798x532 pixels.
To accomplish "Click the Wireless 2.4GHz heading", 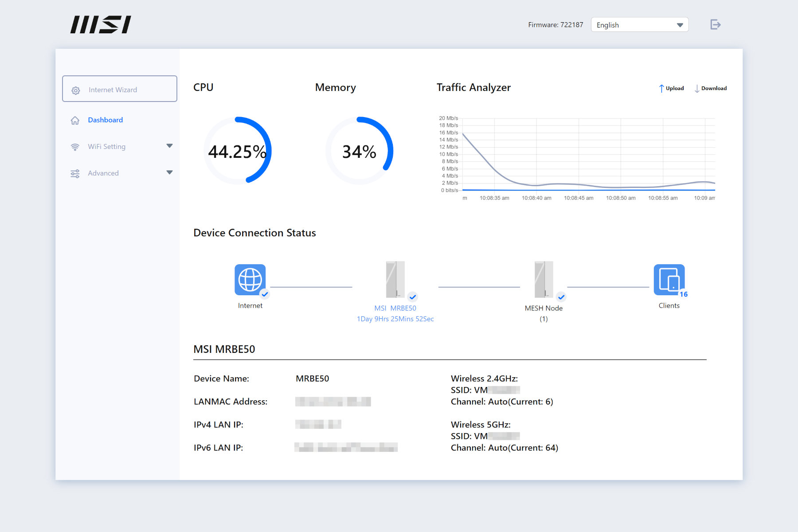I will pyautogui.click(x=484, y=379).
